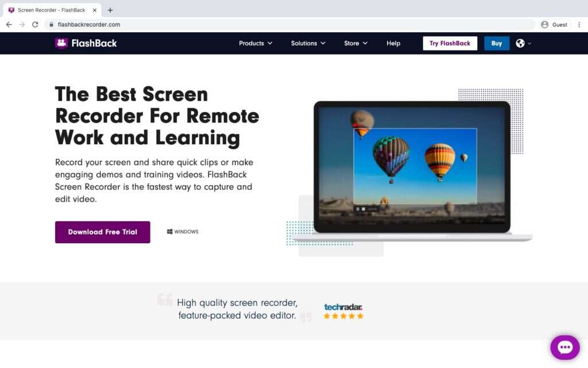The height and width of the screenshot is (368, 588).
Task: Expand the Products dropdown menu
Action: (x=256, y=43)
